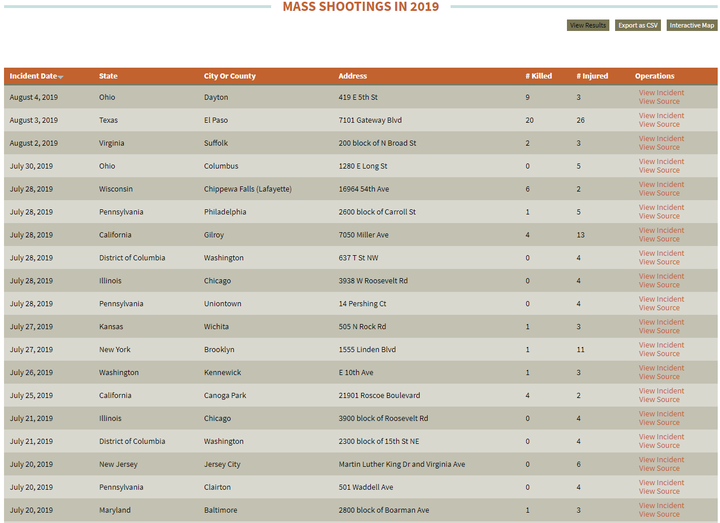Sort by Address column header

[353, 76]
